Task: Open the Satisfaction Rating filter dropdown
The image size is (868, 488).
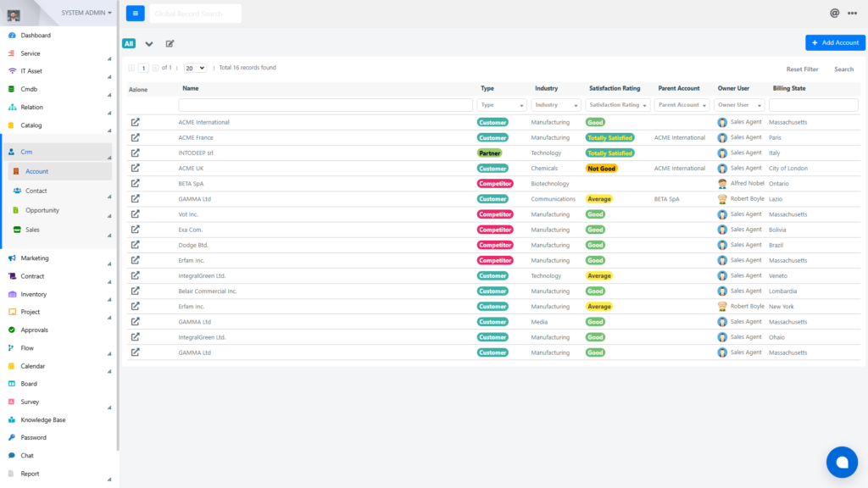Action: point(618,105)
